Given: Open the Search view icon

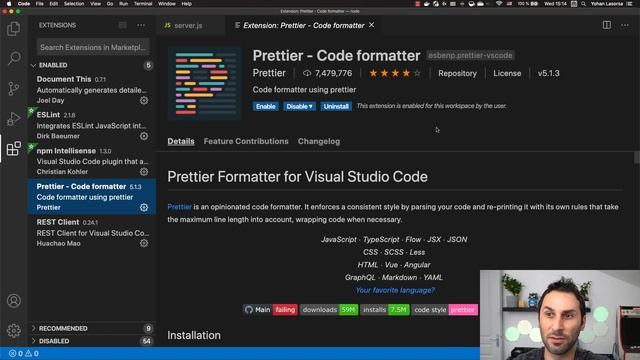Looking at the screenshot, I should 13,58.
